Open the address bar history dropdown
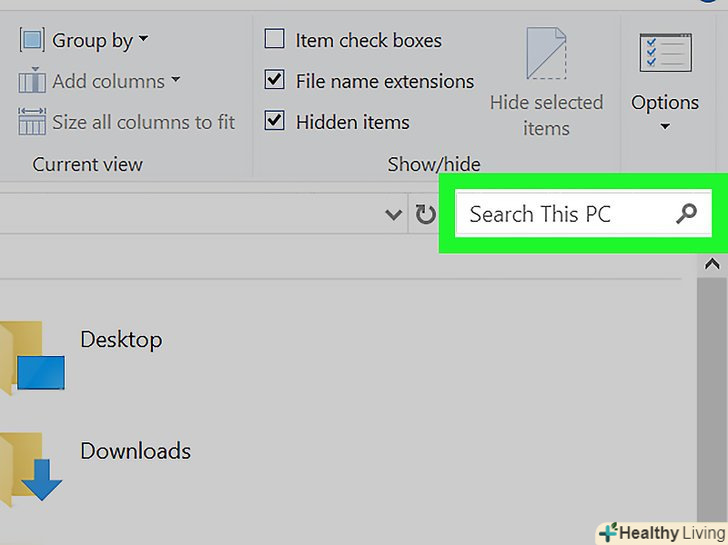This screenshot has width=728, height=545. pyautogui.click(x=395, y=214)
